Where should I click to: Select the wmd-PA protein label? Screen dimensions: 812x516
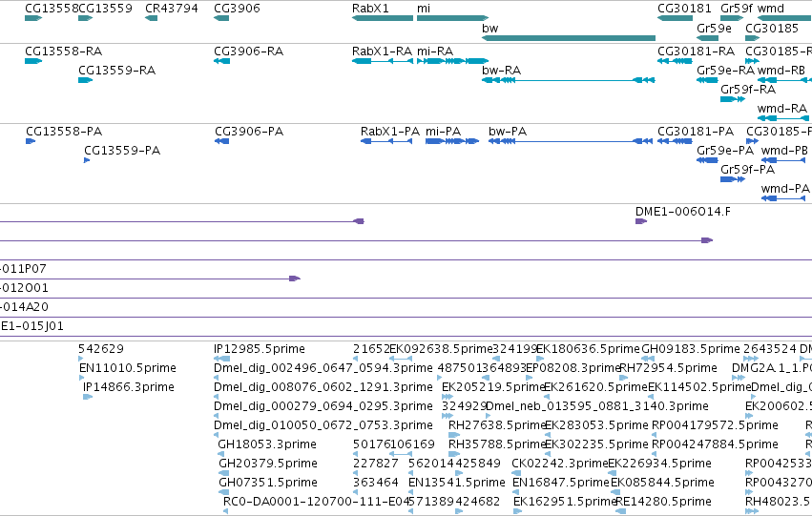785,189
